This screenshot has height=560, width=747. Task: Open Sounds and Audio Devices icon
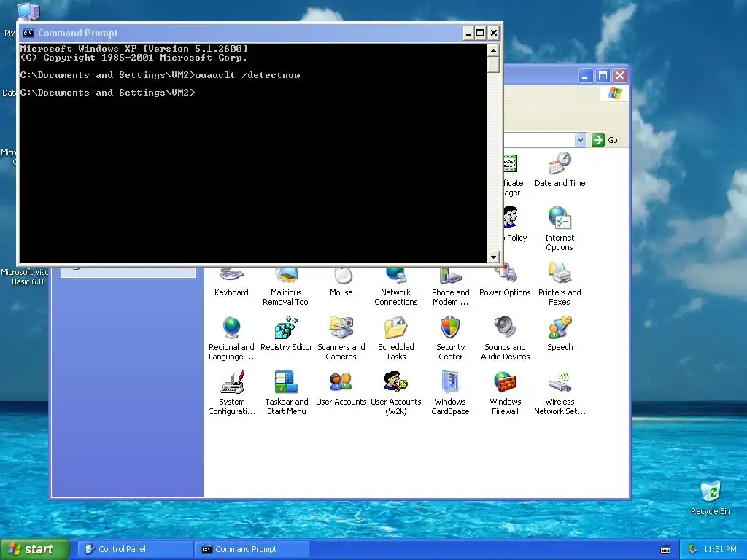click(505, 338)
